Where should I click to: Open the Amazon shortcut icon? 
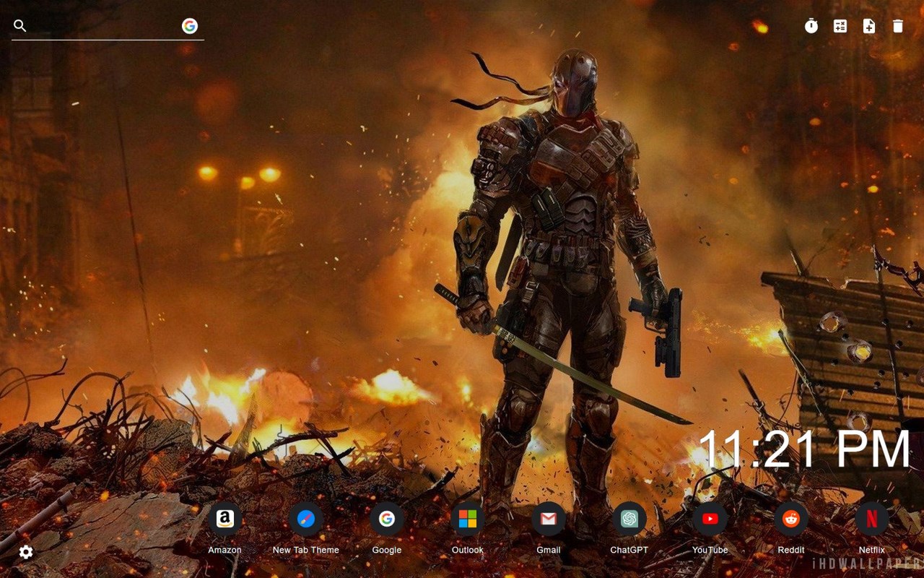225,519
